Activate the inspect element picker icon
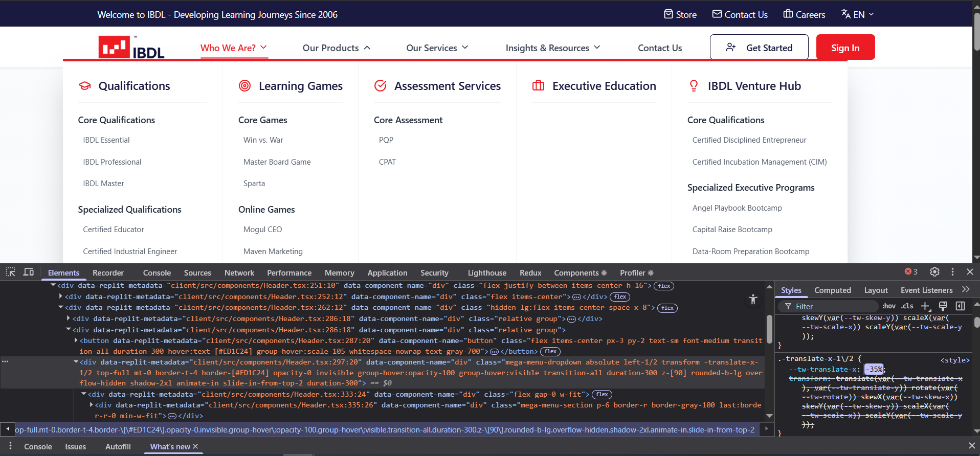This screenshot has width=980, height=456. coord(10,272)
